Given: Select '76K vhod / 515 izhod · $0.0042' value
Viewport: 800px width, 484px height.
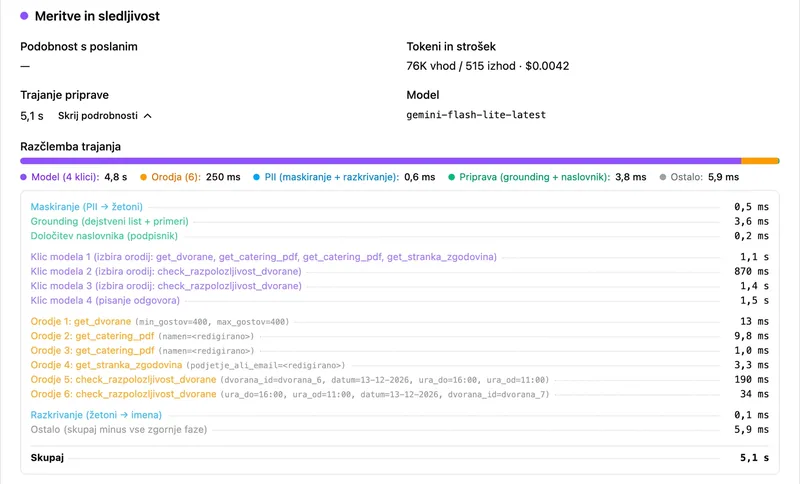Looking at the screenshot, I should pos(488,66).
